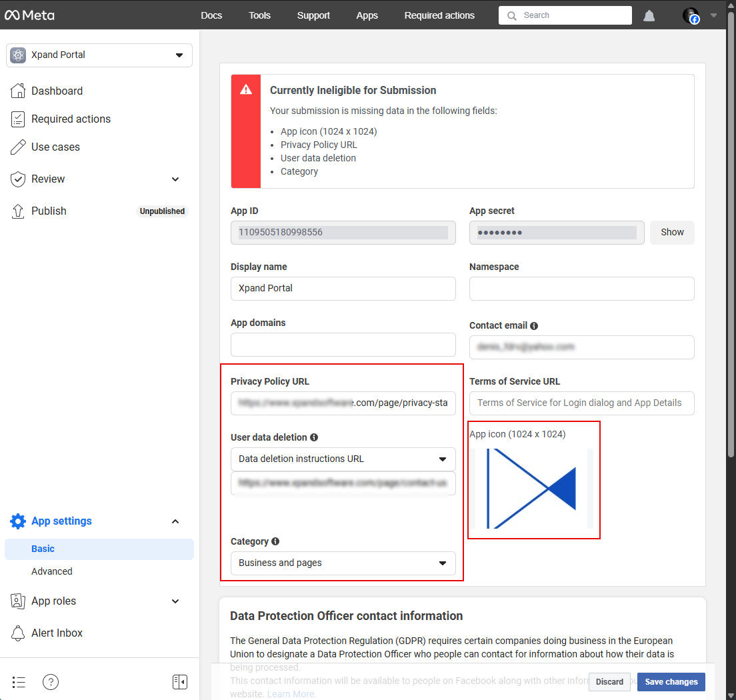This screenshot has height=700, width=736.
Task: Expand the App roles section chevron
Action: [175, 601]
